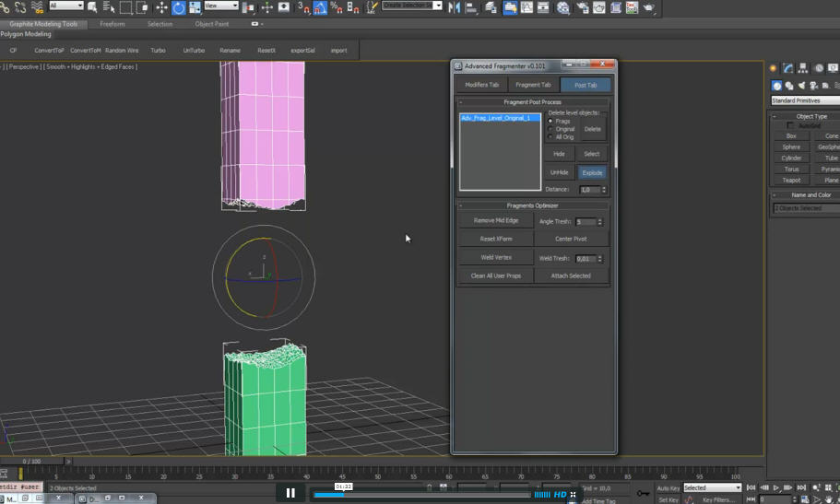Open the Modify command panel tab
Screen dimensions: 840x504
[788, 68]
